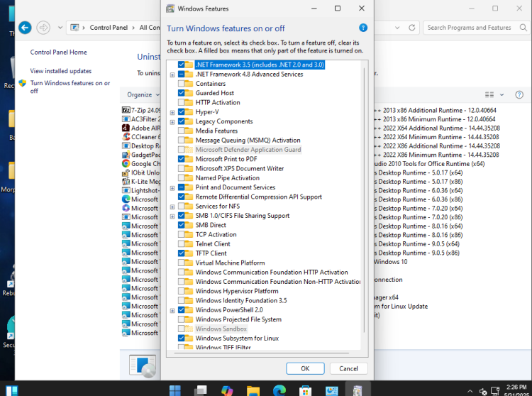
Task: Open Microsoft Store from the taskbar
Action: (x=305, y=390)
